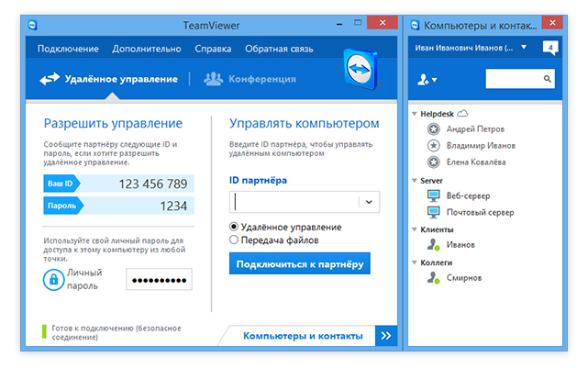Click the remote control arrows icon
This screenshot has width=588, height=368.
tap(50, 79)
